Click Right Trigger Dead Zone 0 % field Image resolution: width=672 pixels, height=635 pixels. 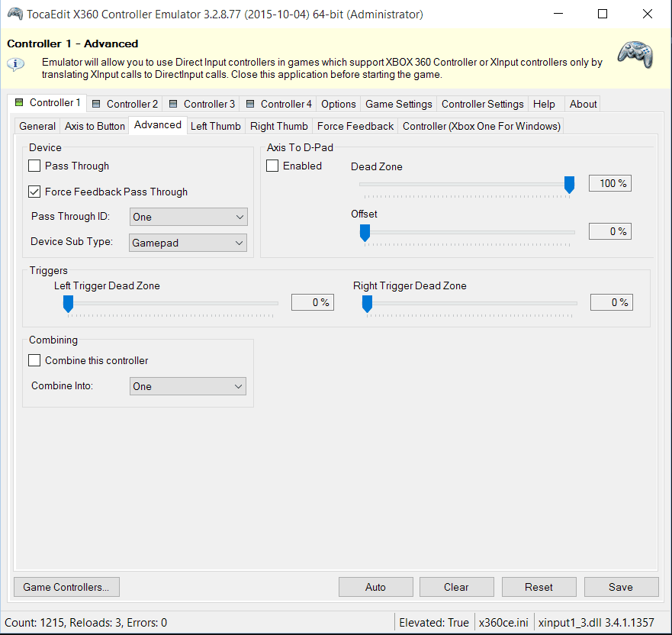point(612,302)
